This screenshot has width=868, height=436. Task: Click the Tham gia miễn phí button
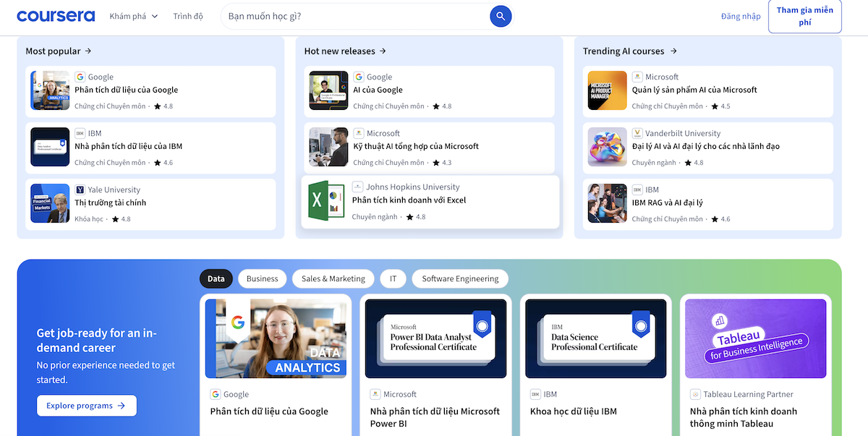click(805, 16)
